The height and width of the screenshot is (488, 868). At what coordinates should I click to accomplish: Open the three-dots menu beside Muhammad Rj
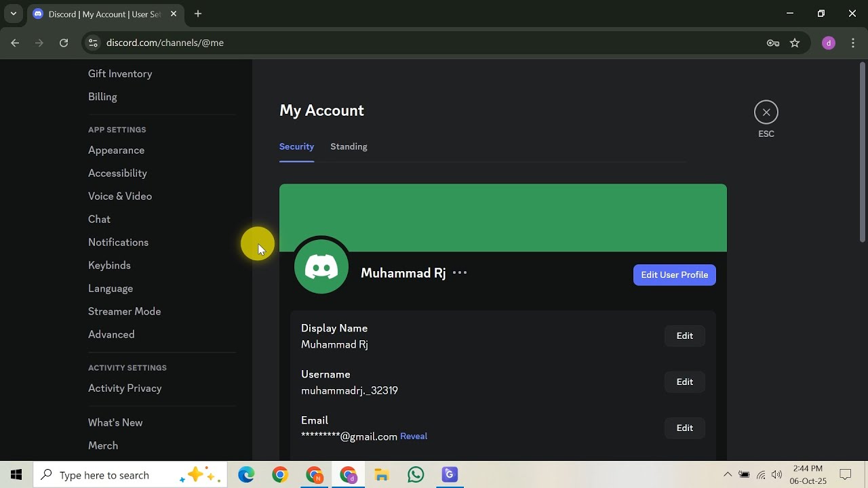coord(460,273)
